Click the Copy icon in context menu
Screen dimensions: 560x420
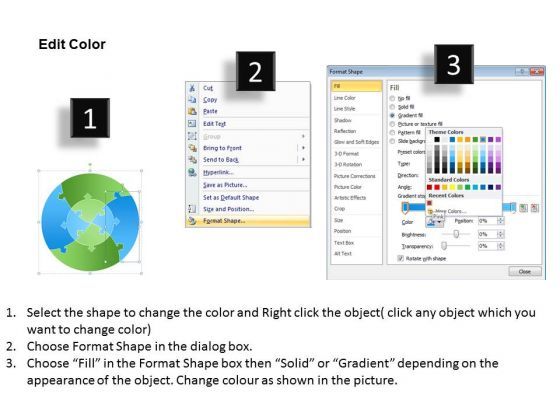click(x=192, y=100)
